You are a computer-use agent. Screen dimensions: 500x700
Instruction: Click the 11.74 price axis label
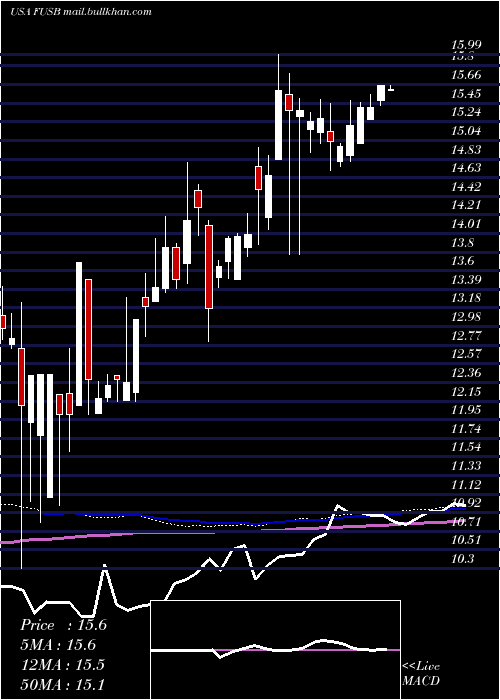point(466,429)
